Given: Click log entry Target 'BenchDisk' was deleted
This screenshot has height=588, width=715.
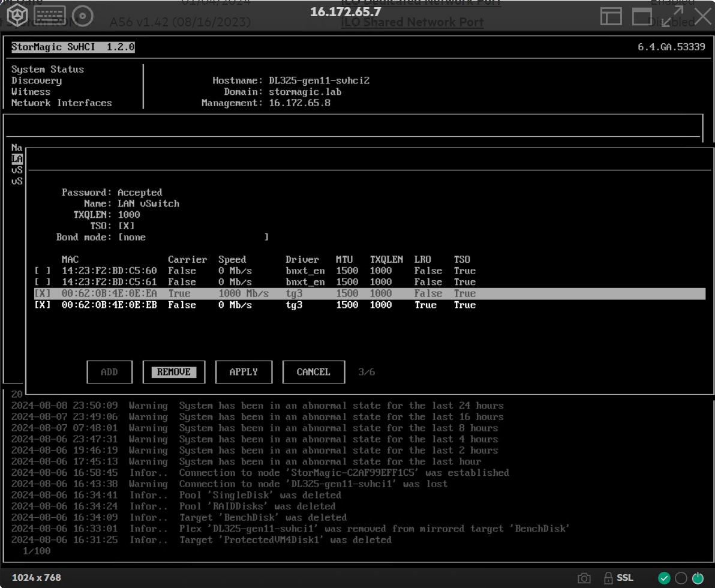Looking at the screenshot, I should click(x=179, y=518).
